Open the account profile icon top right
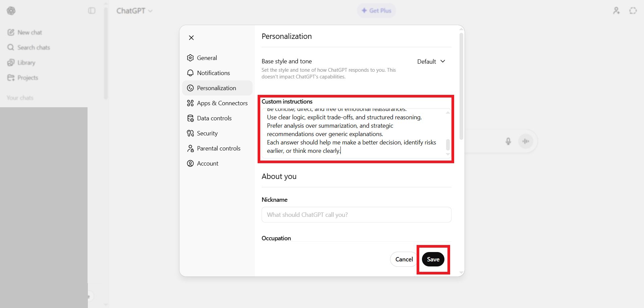The image size is (644, 308). coord(616,10)
